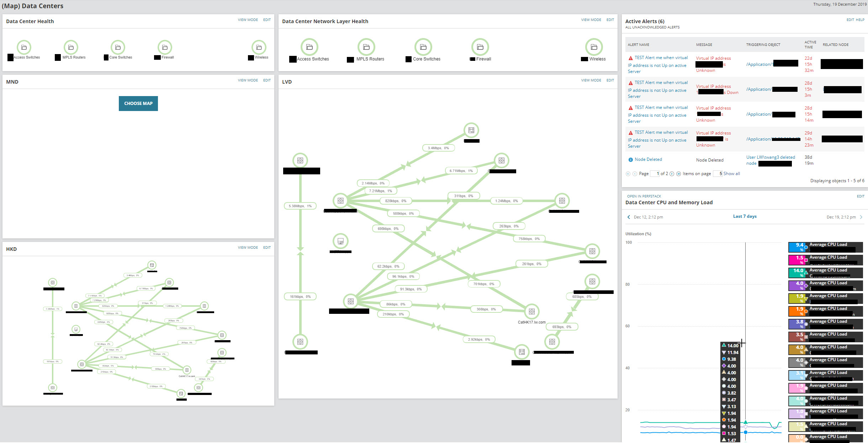The image size is (868, 443).
Task: Select the CatHK17.lw.com node in LVD map
Action: tap(531, 312)
